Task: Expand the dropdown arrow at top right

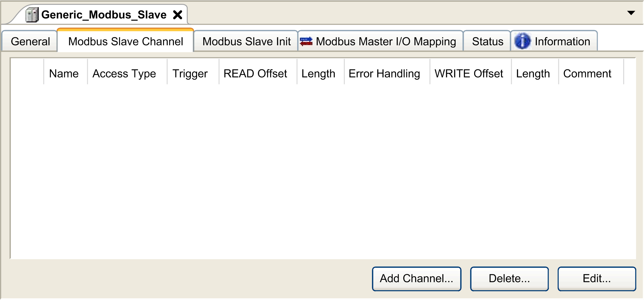Action: coord(632,13)
